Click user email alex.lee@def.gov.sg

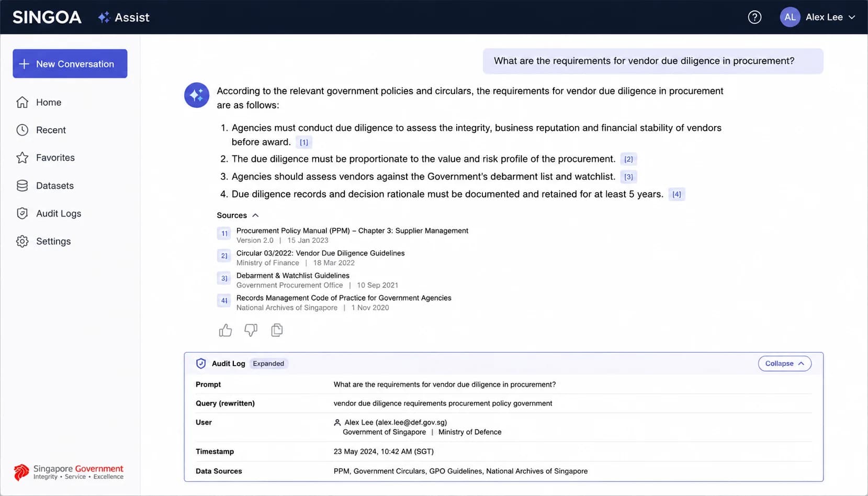coord(411,423)
